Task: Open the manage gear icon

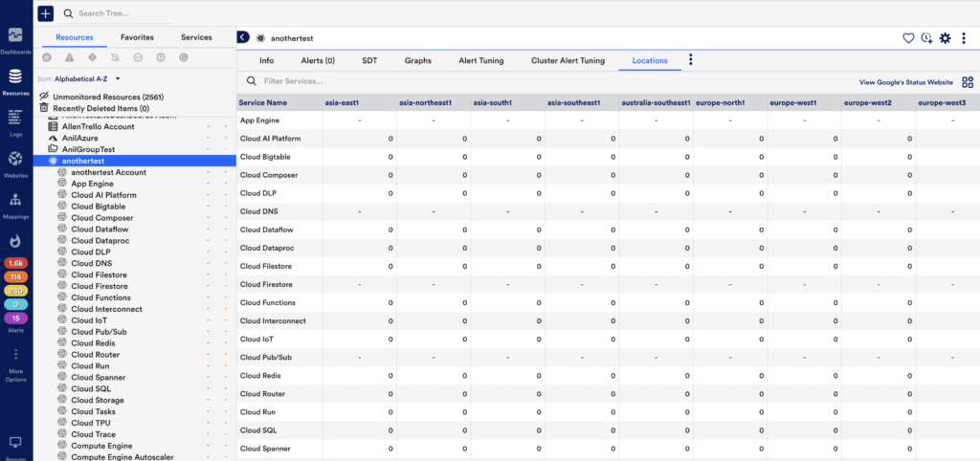Action: pos(945,38)
